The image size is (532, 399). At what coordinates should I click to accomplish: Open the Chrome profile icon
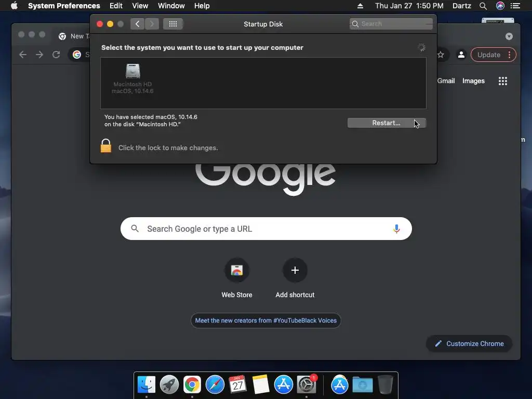461,55
